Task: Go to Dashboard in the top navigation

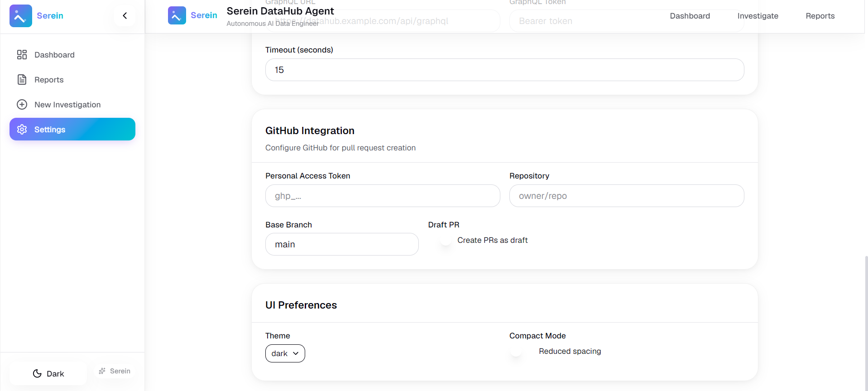Action: click(x=690, y=16)
